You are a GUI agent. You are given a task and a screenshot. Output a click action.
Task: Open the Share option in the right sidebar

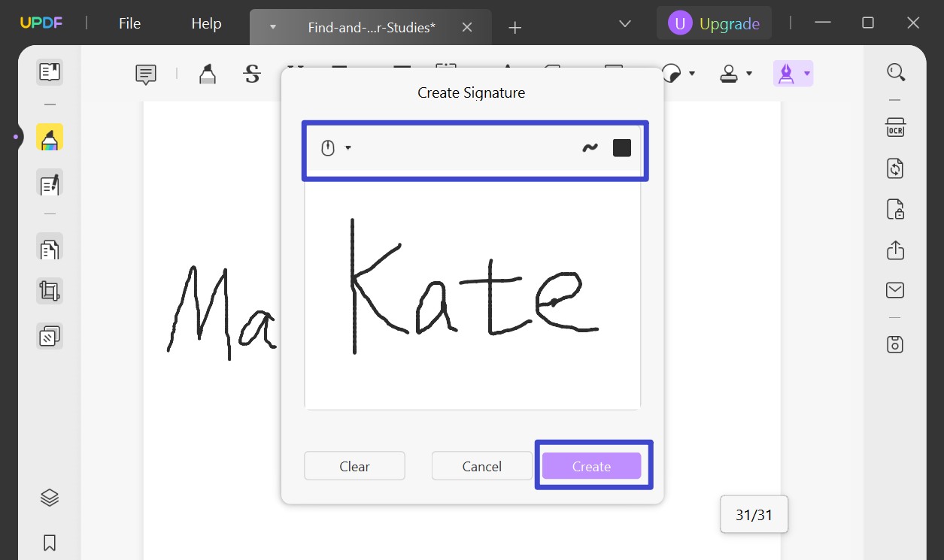[894, 250]
